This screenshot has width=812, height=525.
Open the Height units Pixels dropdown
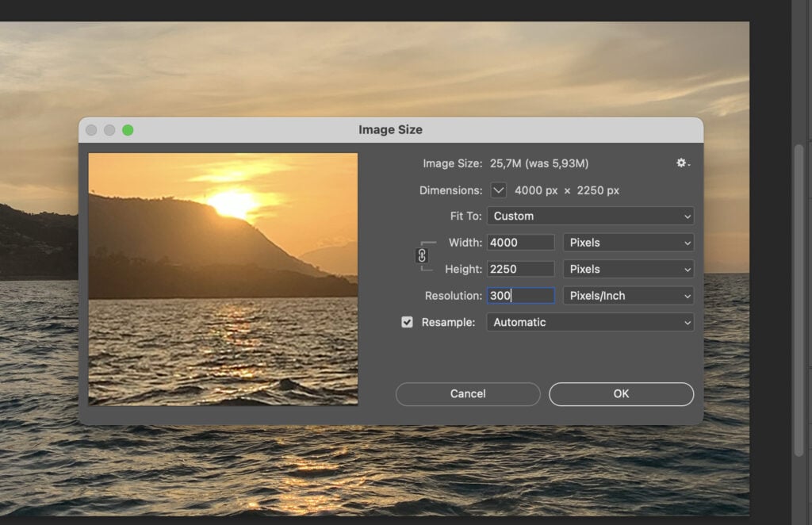click(628, 269)
